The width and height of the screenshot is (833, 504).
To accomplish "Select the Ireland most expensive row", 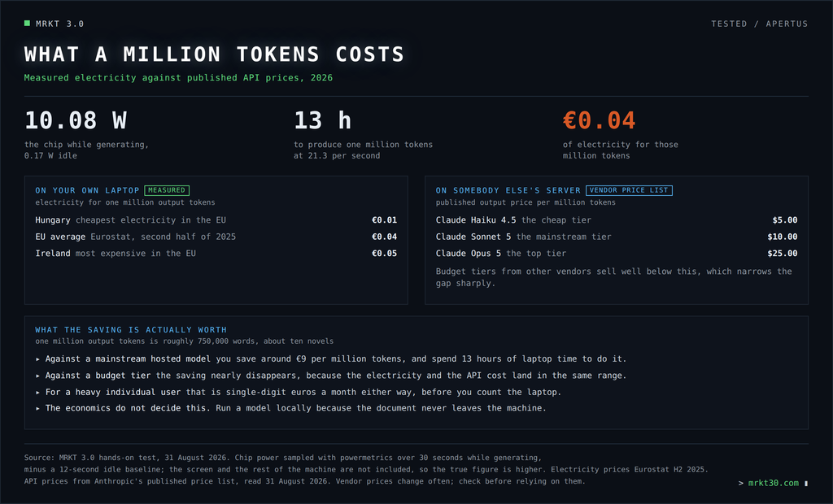I will (x=216, y=254).
